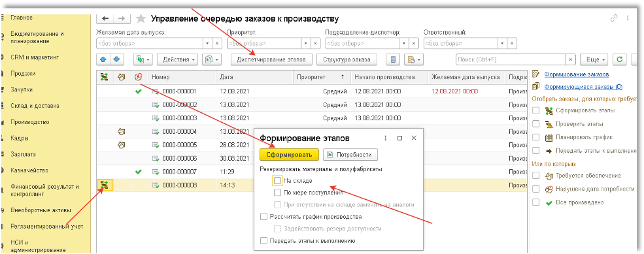Add page to favorites with the star
Viewport: 644px width, 254px height.
(141, 18)
